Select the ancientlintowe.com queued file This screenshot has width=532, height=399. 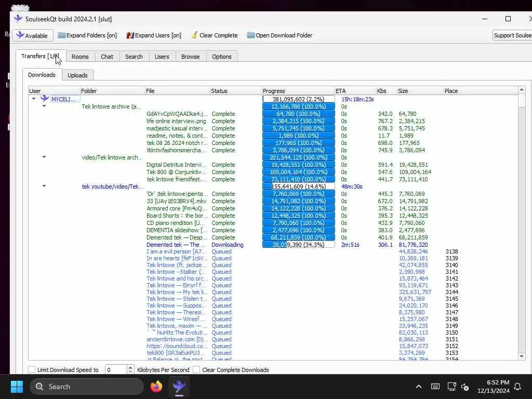coord(177,339)
